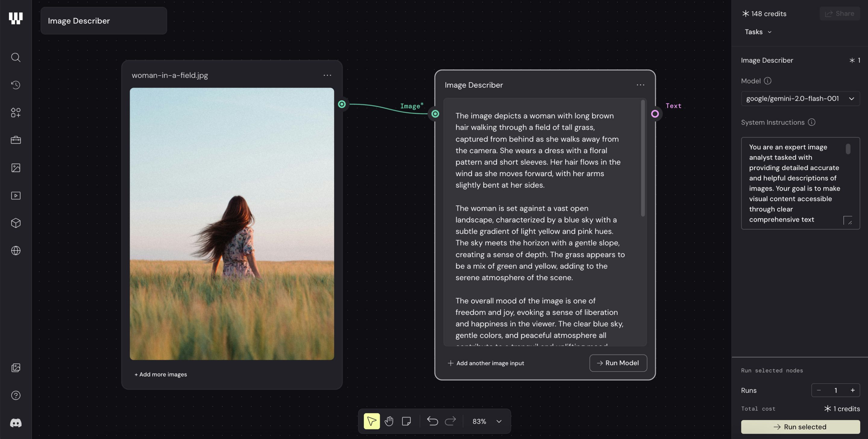The width and height of the screenshot is (868, 439).
Task: Open the 3D cube sidebar icon
Action: click(x=15, y=223)
